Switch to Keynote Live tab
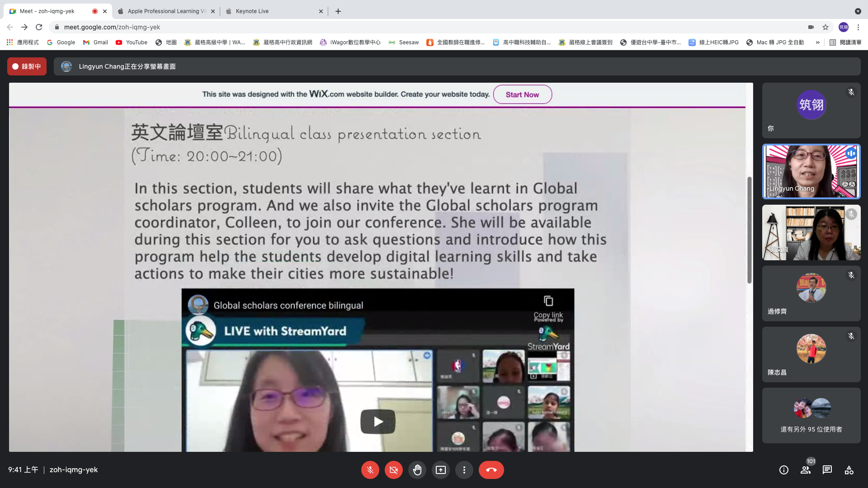Viewport: 868px width, 488px height. point(252,11)
